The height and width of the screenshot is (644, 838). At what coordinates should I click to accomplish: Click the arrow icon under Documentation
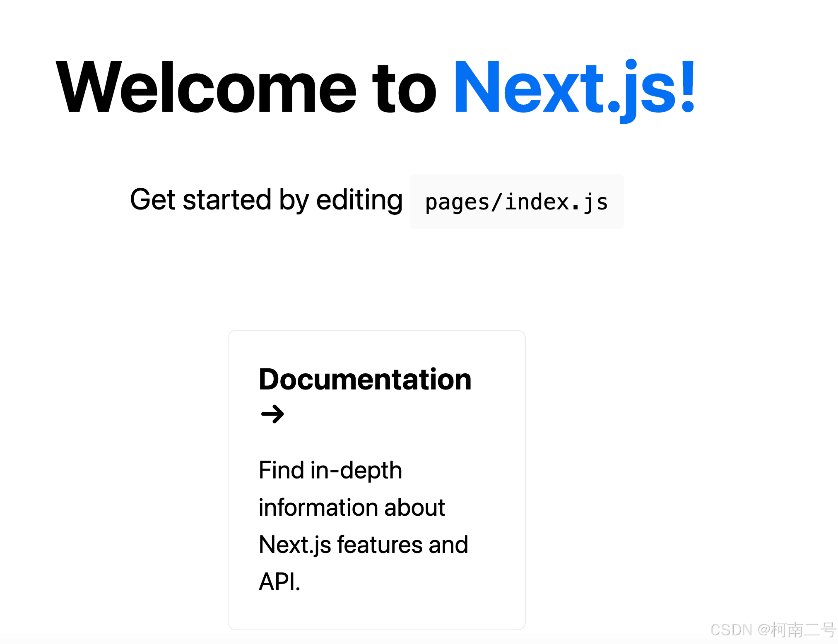pyautogui.click(x=272, y=414)
